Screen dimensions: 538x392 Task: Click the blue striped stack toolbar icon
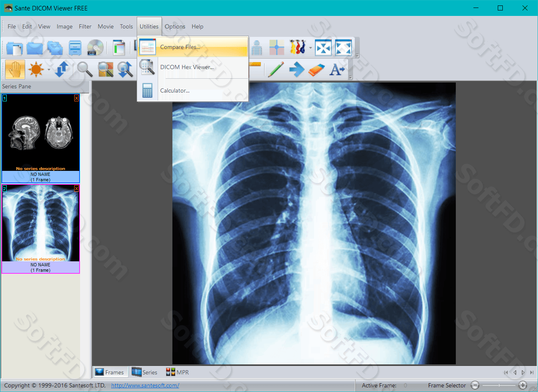257,47
